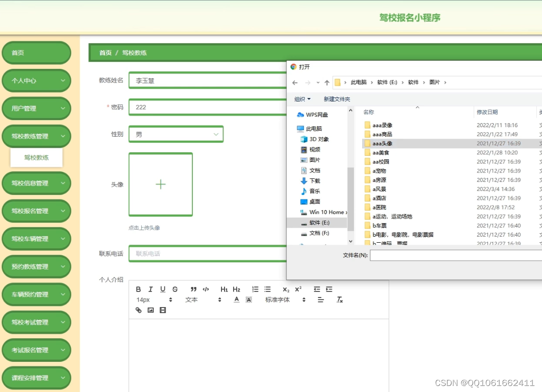Click the ordered list icon
The height and width of the screenshot is (392, 542).
[x=255, y=289]
